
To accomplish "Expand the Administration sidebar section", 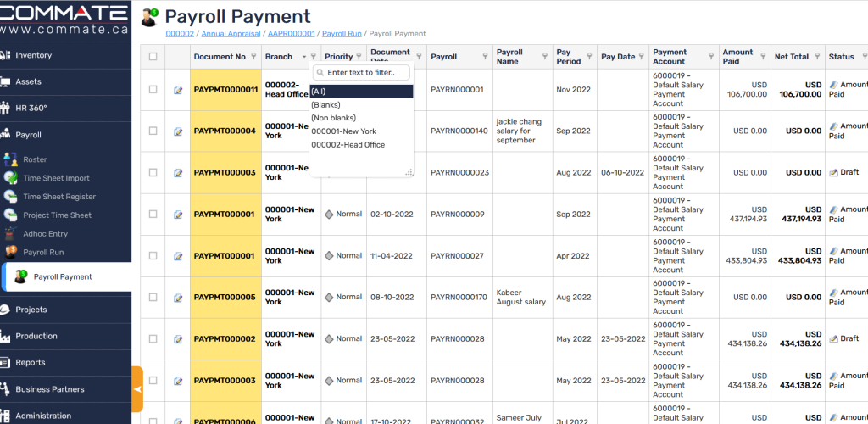I will coord(65,416).
